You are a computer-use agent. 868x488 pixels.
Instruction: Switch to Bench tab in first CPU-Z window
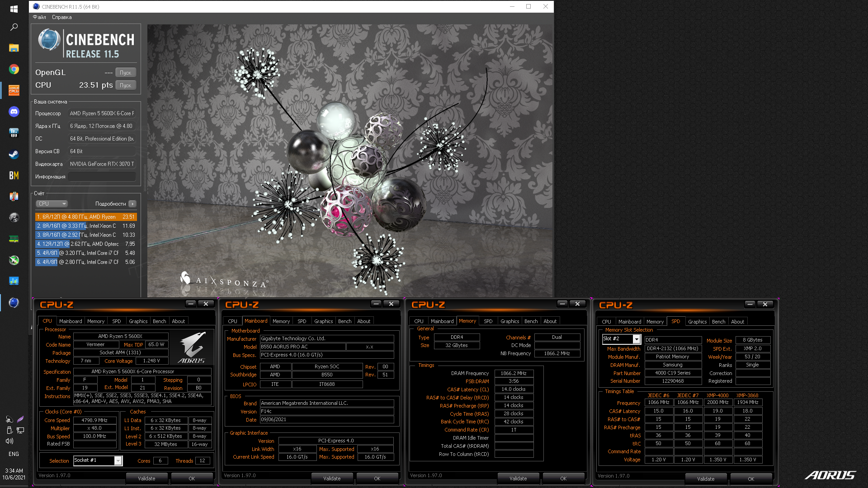coord(159,321)
